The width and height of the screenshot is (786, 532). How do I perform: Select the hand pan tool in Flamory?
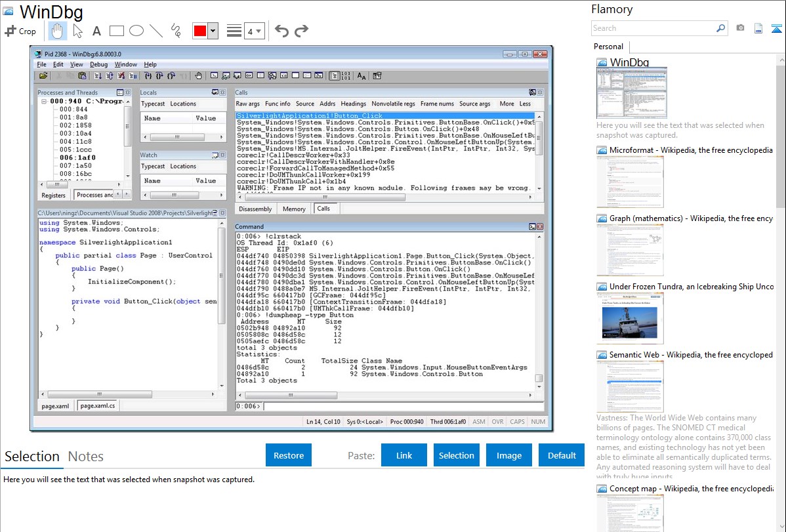(56, 31)
